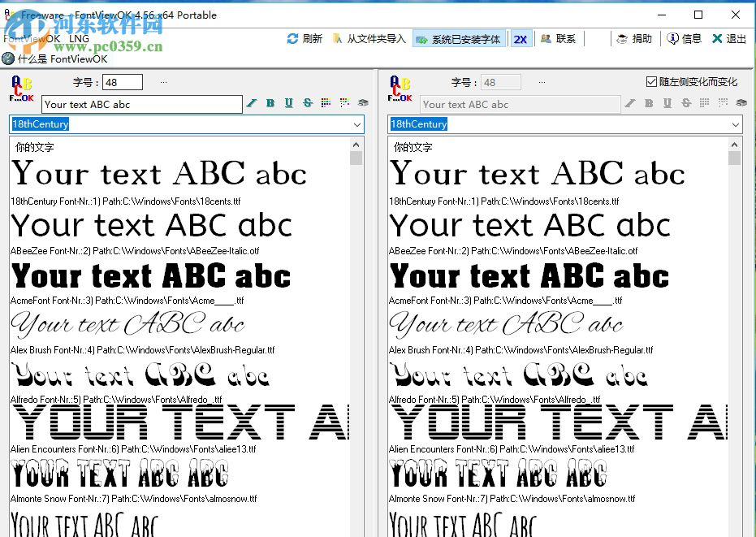Click the right panel italic icon
Screen dimensions: 756x537
(630, 102)
